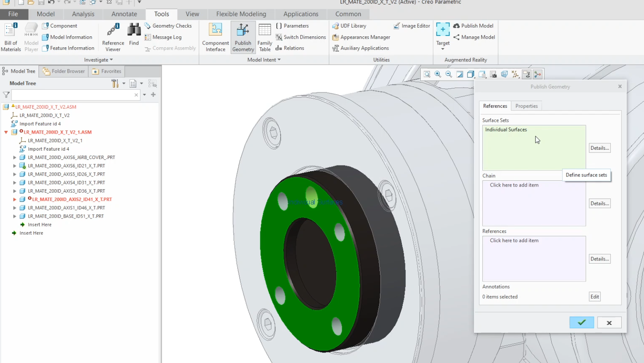Open Message Log
Viewport: 644px width, 363px height.
click(163, 37)
